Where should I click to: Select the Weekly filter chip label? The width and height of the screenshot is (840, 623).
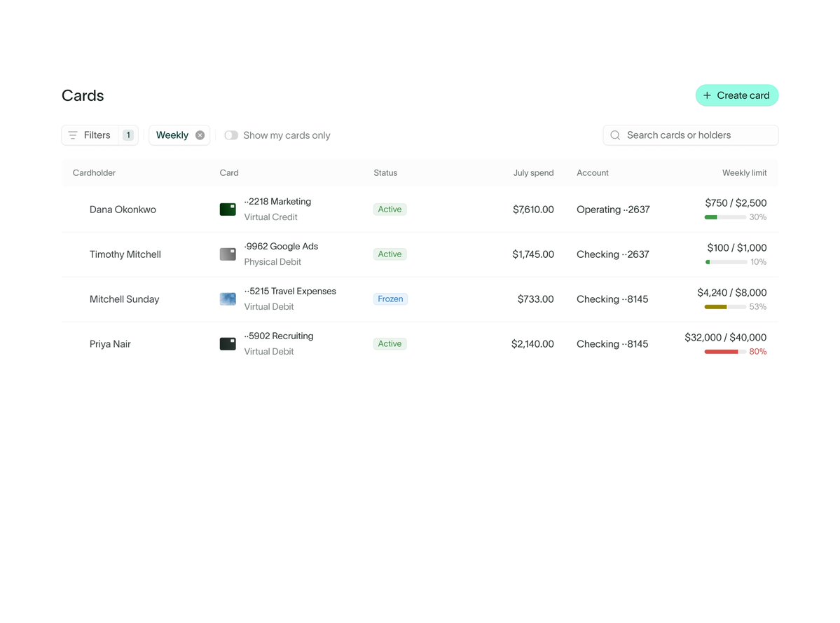172,135
